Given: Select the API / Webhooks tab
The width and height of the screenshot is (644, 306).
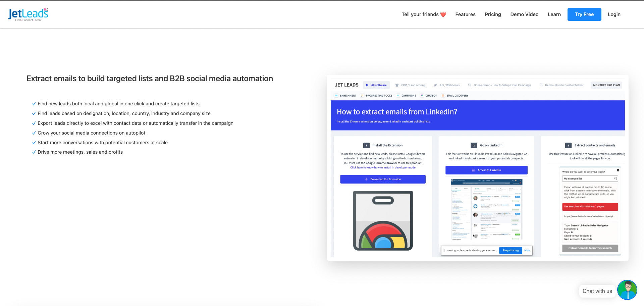Looking at the screenshot, I should 447,85.
